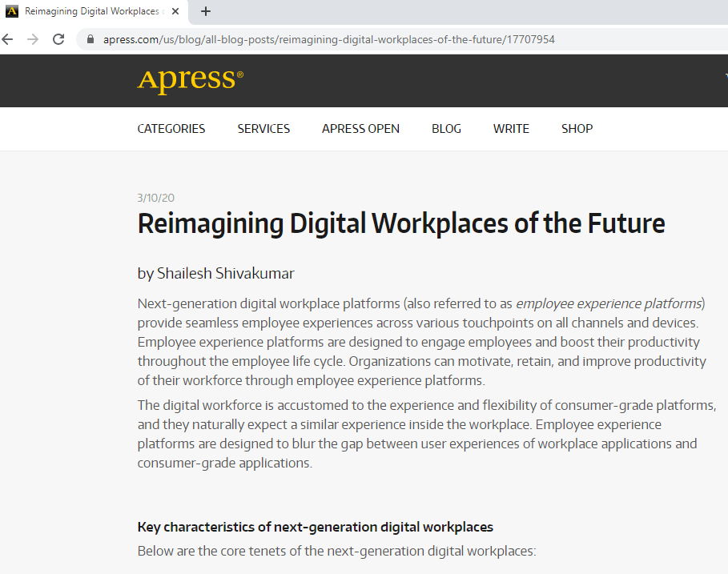
Task: Expand the SERVICES navigation menu
Action: 263,129
